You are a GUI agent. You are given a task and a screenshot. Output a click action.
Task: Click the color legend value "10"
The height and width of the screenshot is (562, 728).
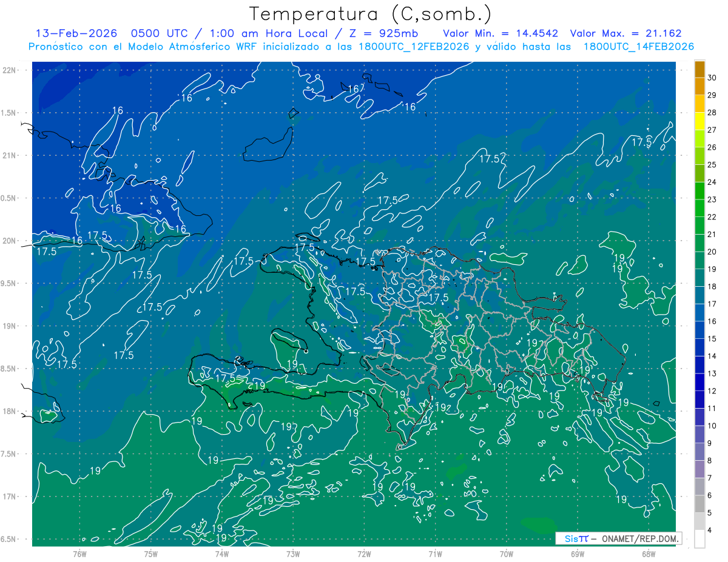712,426
